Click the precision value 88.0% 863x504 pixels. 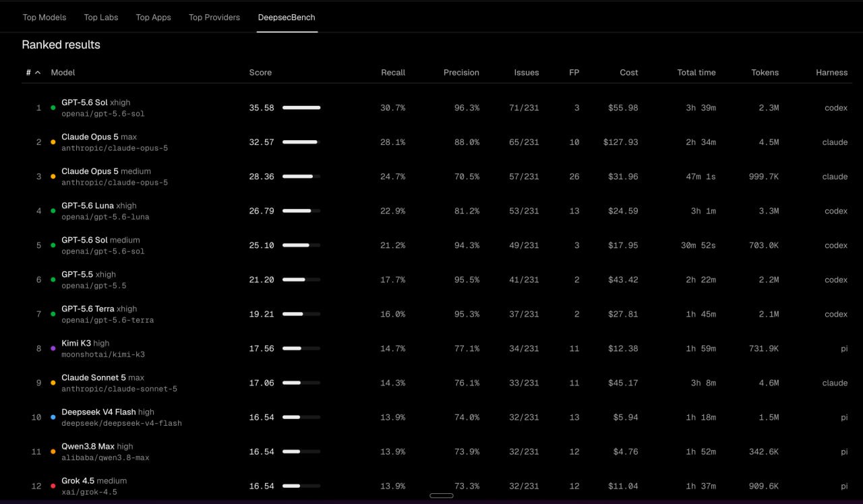[467, 142]
